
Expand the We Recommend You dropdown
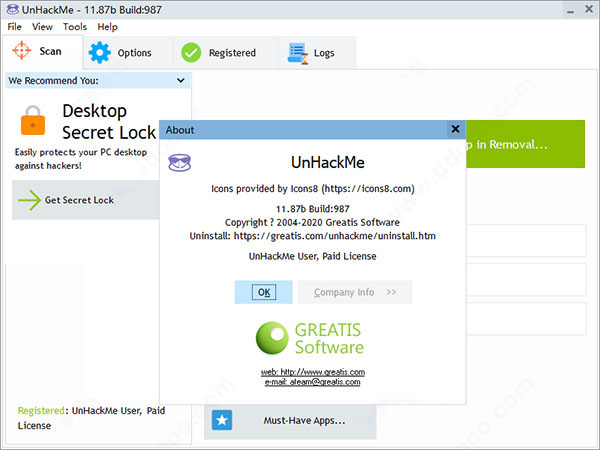pyautogui.click(x=181, y=80)
